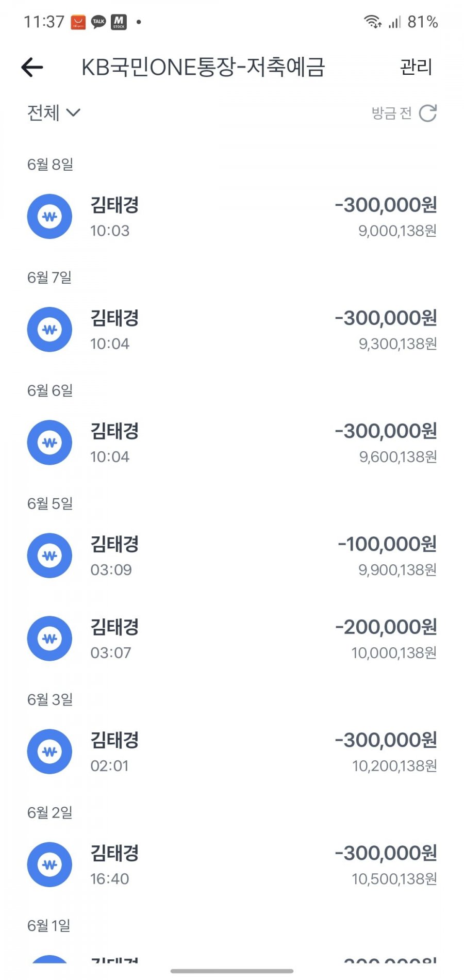Image resolution: width=464 pixels, height=980 pixels.
Task: Open the -100,000원 transaction on June 5
Action: (x=232, y=556)
